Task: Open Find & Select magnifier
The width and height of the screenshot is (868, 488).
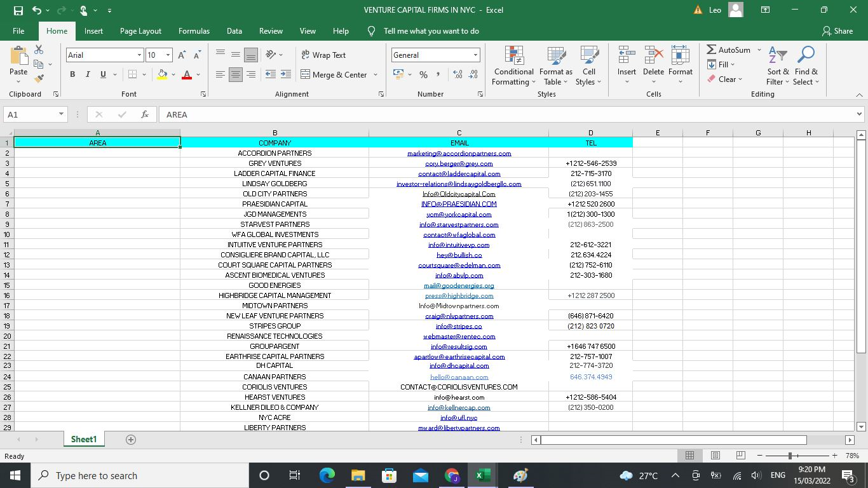Action: pyautogui.click(x=806, y=66)
